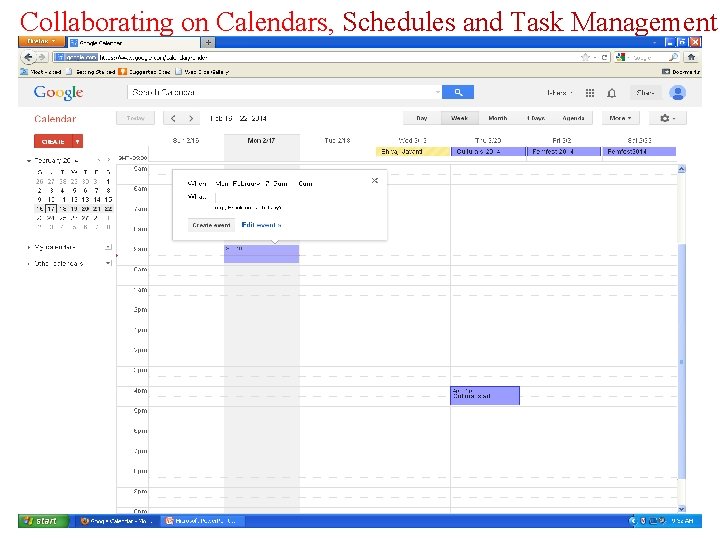Screen dimensions: 720x540
Task: Go to next week with right chevron
Action: (191, 118)
